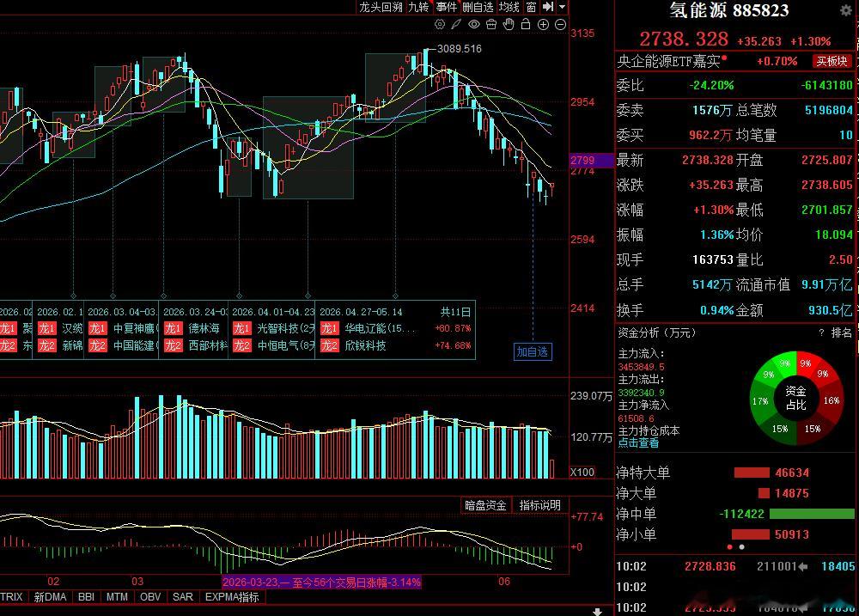Click the 点击查看 link
The image size is (859, 616).
638,442
